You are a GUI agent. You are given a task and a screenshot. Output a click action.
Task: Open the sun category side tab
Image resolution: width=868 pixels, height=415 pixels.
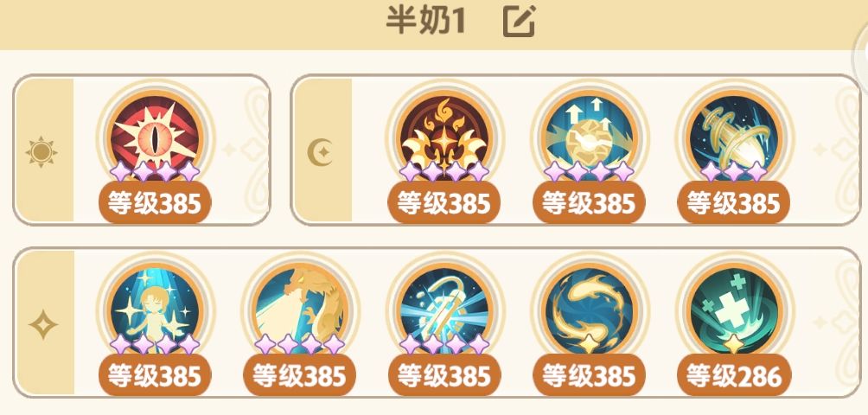[x=43, y=150]
